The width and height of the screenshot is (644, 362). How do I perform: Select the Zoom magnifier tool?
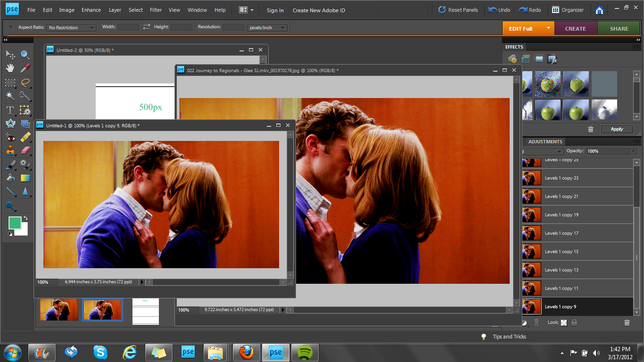click(25, 55)
